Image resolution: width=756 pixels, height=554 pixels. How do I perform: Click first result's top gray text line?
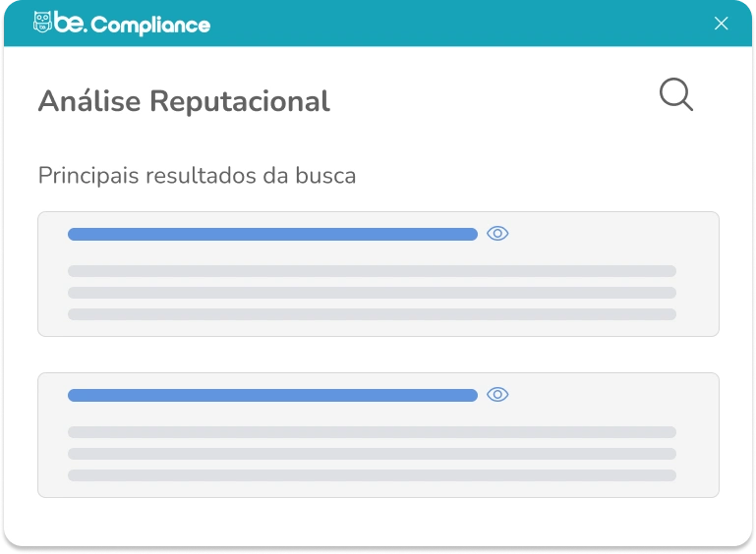tap(372, 271)
